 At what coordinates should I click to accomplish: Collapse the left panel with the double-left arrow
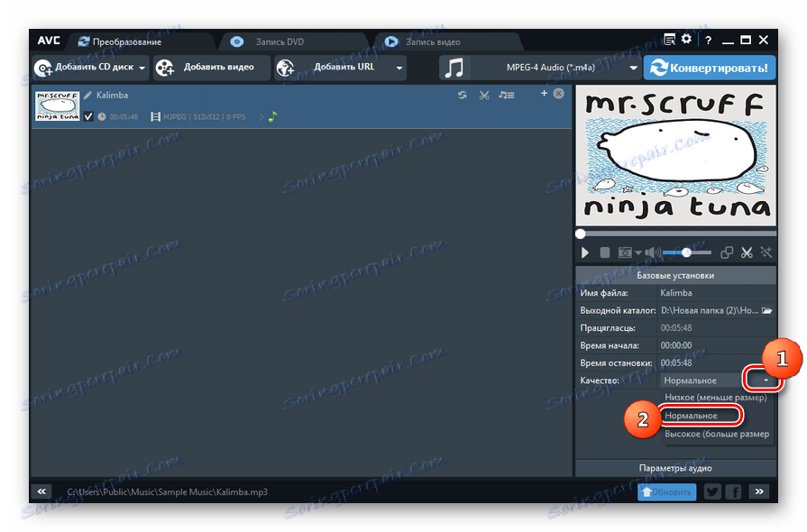click(41, 491)
